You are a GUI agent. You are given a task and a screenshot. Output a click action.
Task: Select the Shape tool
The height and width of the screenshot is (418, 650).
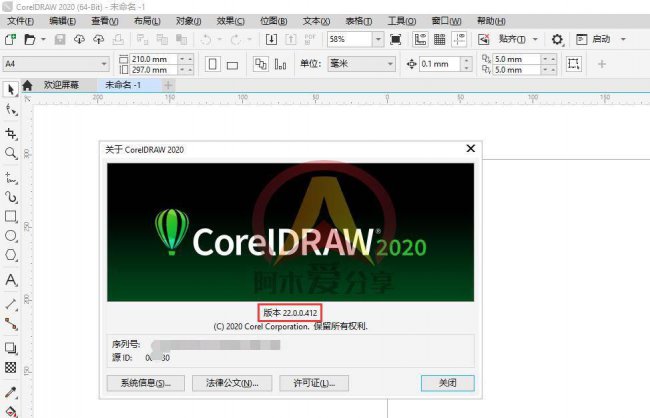point(11,110)
